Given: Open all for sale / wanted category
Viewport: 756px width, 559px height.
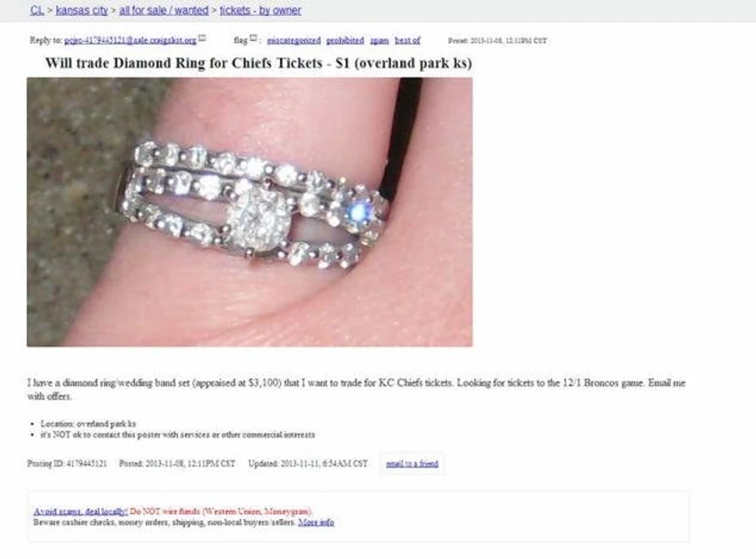Looking at the screenshot, I should point(164,10).
